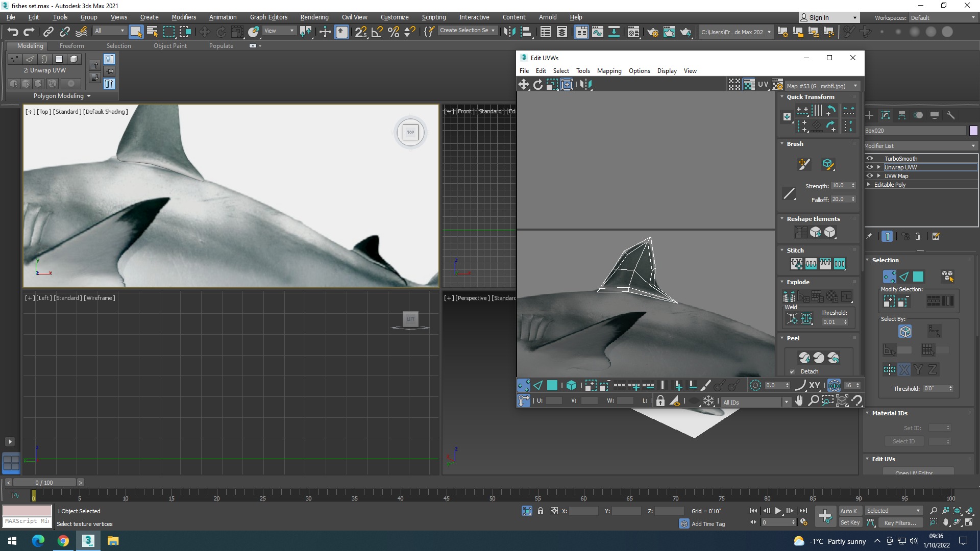Switch to the Freeform ribbon tab
The height and width of the screenshot is (551, 980).
[71, 45]
